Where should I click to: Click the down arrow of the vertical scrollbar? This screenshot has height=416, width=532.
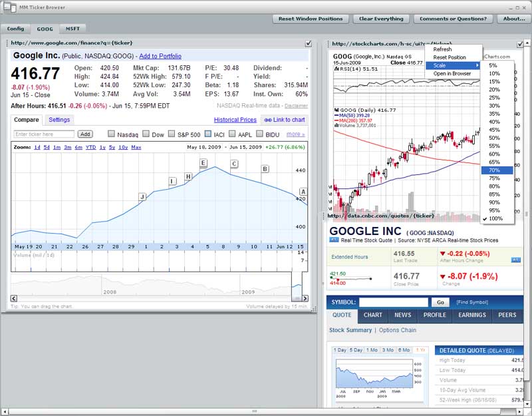point(527,404)
